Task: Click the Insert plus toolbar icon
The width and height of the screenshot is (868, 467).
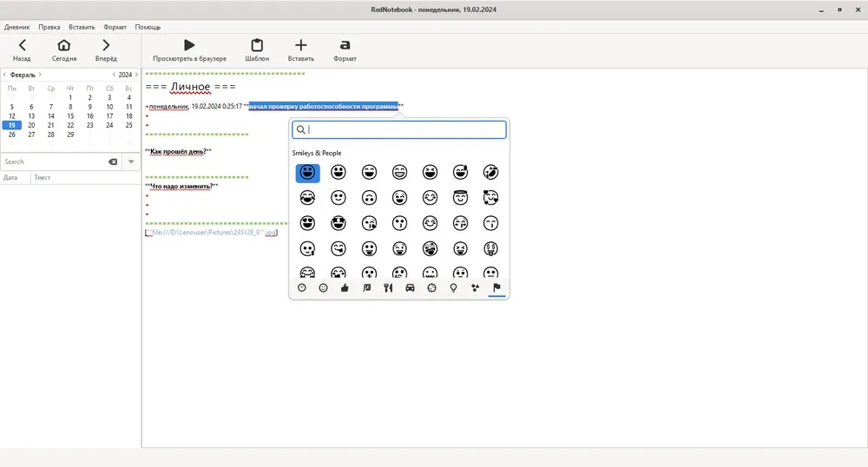Action: coord(300,45)
